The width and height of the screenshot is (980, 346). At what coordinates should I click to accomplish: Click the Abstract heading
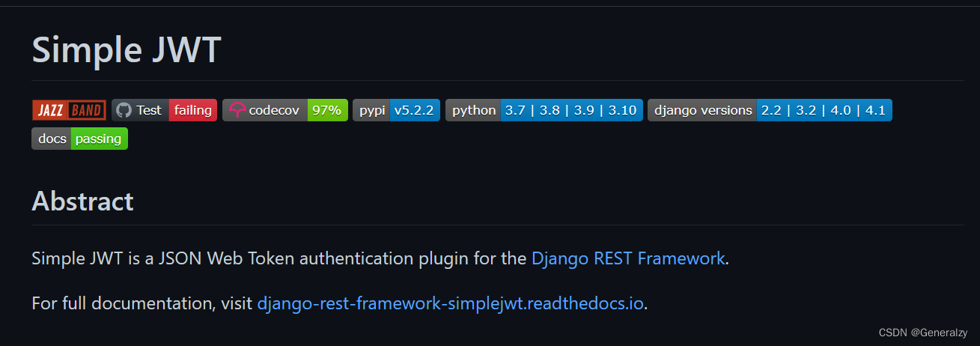(82, 201)
